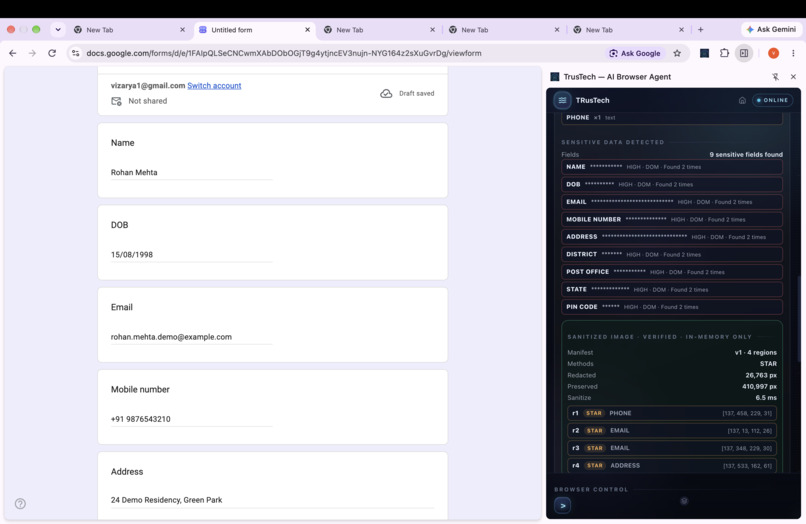This screenshot has width=806, height=524.
Task: Select the EMAIL sensitive field row
Action: 672,202
